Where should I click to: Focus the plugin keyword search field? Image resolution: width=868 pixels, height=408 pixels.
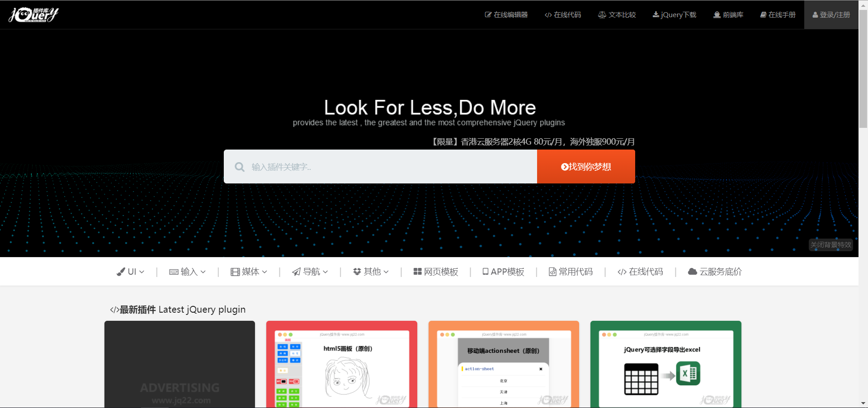(x=380, y=167)
